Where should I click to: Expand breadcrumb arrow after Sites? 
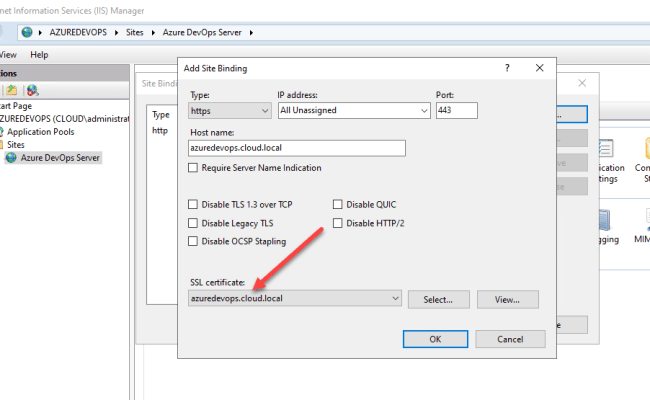pyautogui.click(x=153, y=32)
